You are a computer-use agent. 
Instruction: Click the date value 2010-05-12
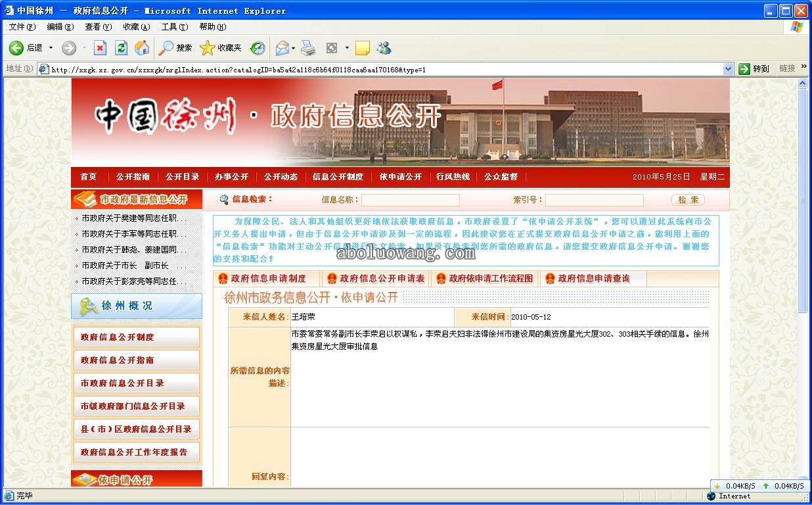(531, 317)
